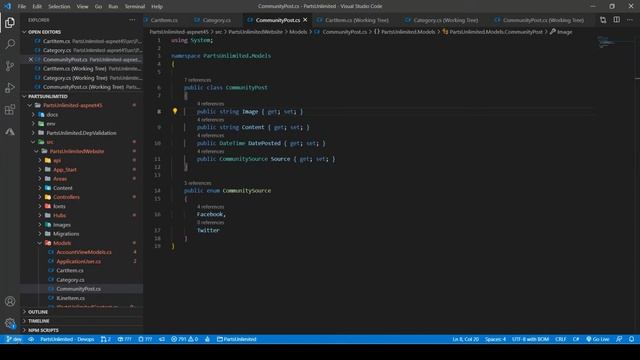Open the Extensions view

[x=10, y=109]
